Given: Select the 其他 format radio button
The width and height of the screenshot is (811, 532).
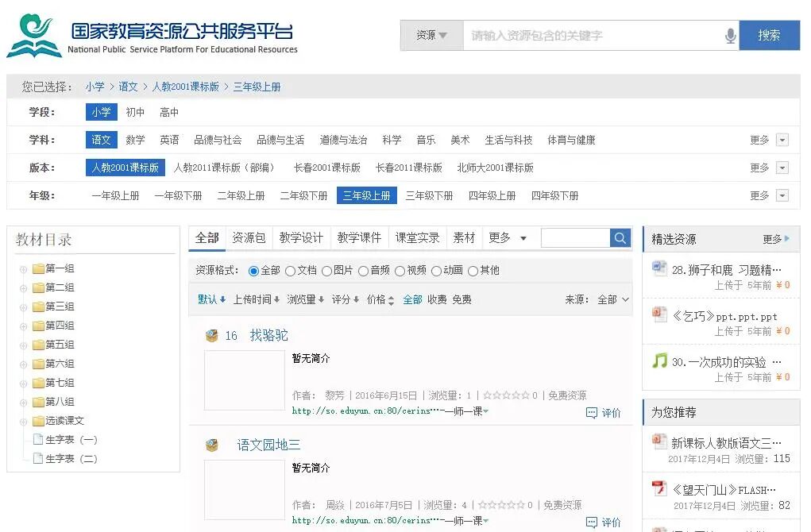Looking at the screenshot, I should pyautogui.click(x=473, y=271).
